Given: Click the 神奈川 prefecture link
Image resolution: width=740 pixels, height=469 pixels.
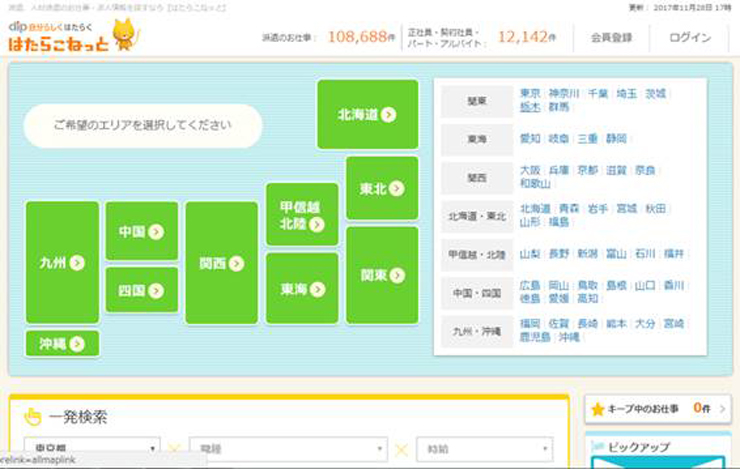Looking at the screenshot, I should (564, 93).
